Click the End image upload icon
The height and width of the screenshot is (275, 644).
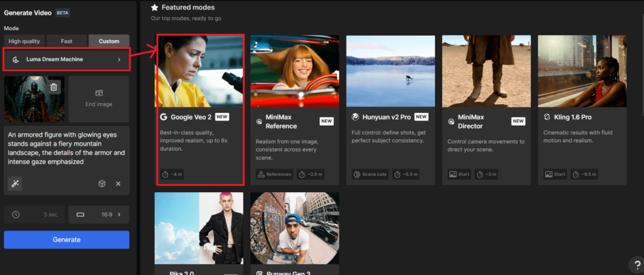pos(99,94)
